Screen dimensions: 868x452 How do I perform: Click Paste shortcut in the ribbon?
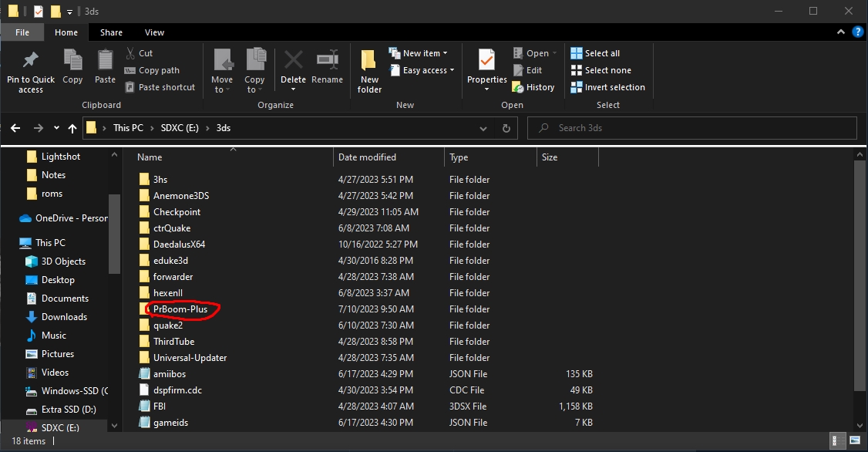160,87
